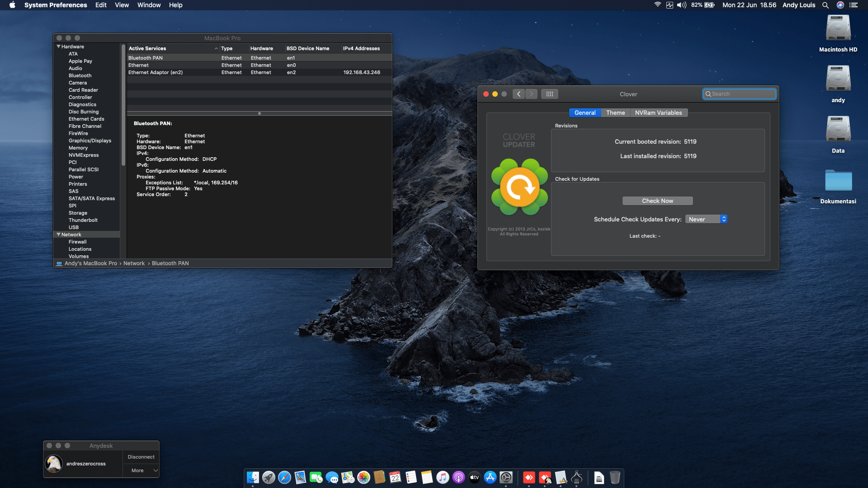868x488 pixels.
Task: Open the Clover Updater show-all preferences grid icon
Action: [x=550, y=94]
